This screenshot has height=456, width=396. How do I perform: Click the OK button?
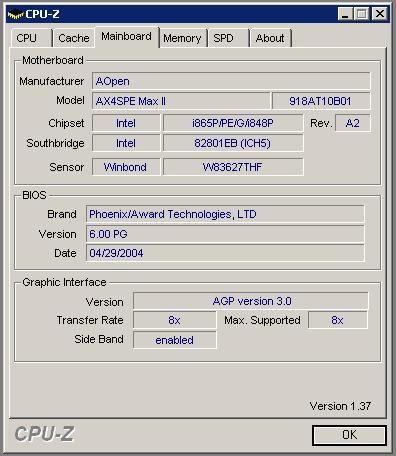[x=349, y=435]
